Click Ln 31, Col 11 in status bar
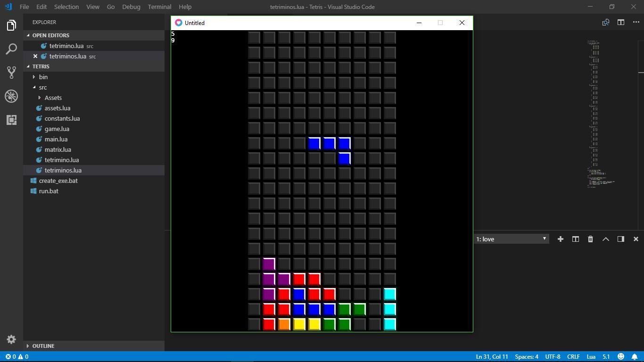Image resolution: width=644 pixels, height=362 pixels. 492,357
